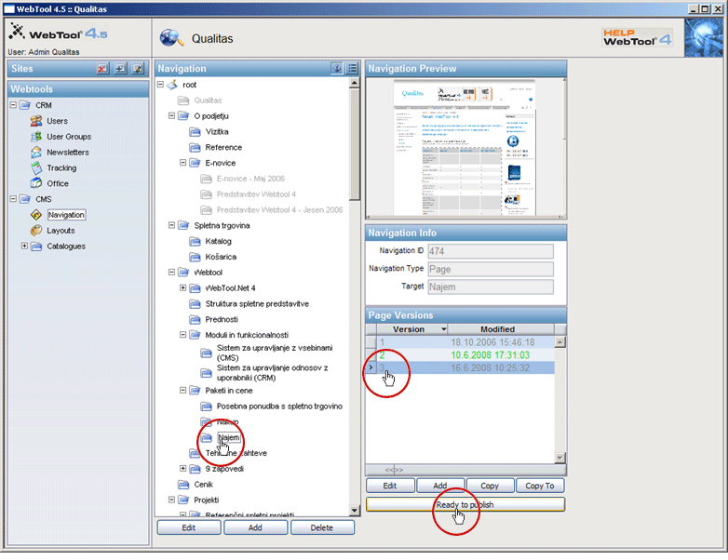Open Layouts under CMS

coord(61,231)
